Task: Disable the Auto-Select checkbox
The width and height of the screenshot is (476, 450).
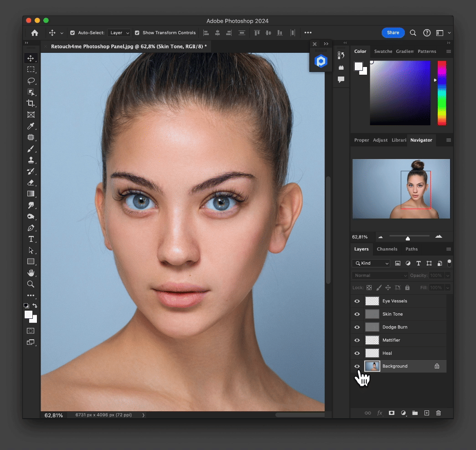Action: click(72, 33)
